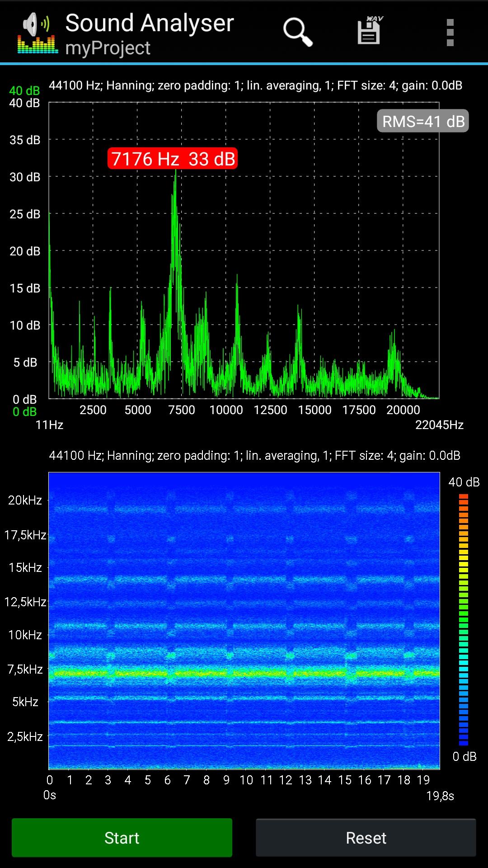Click the myProject subtitle in header
This screenshot has height=868, width=488.
[108, 48]
